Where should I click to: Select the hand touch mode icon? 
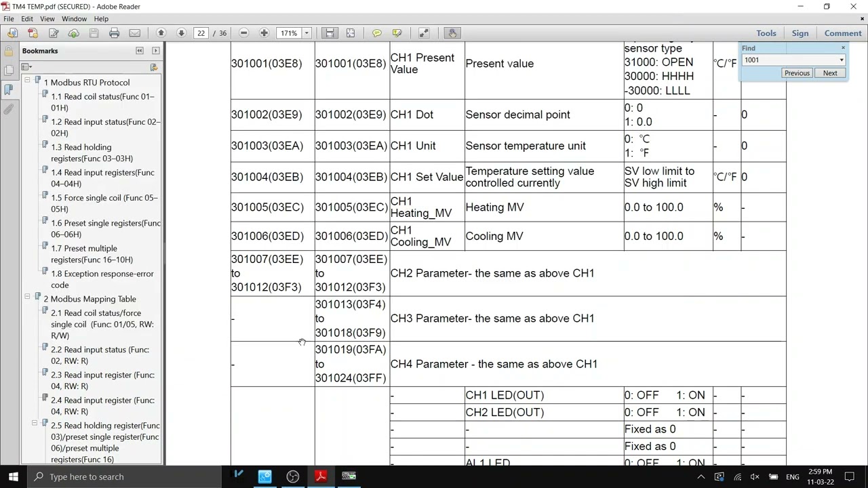tap(452, 33)
